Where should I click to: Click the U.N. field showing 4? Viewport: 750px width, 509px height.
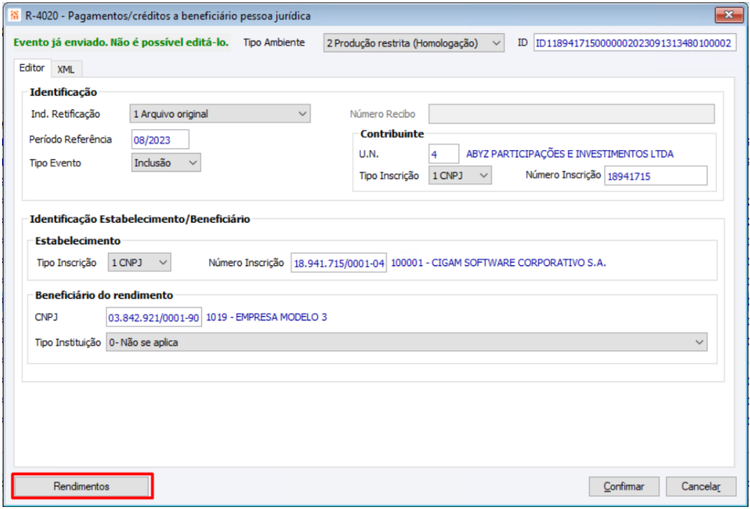444,154
